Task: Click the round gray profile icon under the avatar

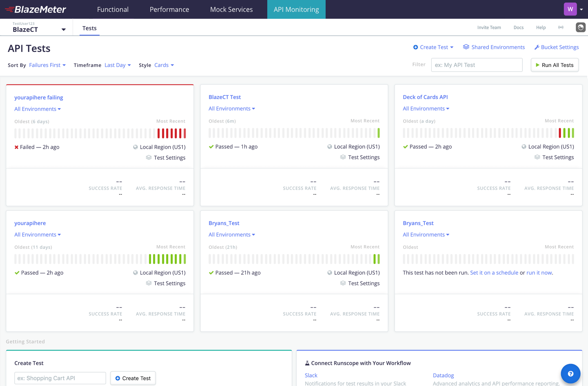Action: 581,27
